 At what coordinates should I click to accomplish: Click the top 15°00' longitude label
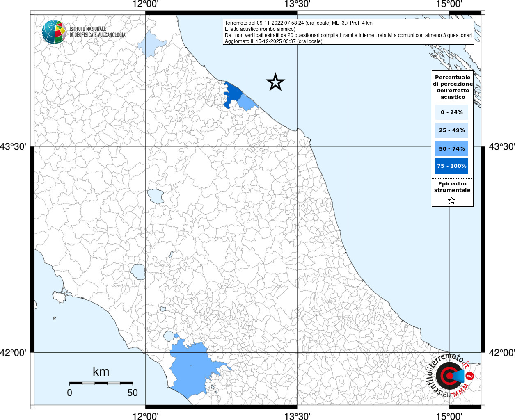(449, 5)
